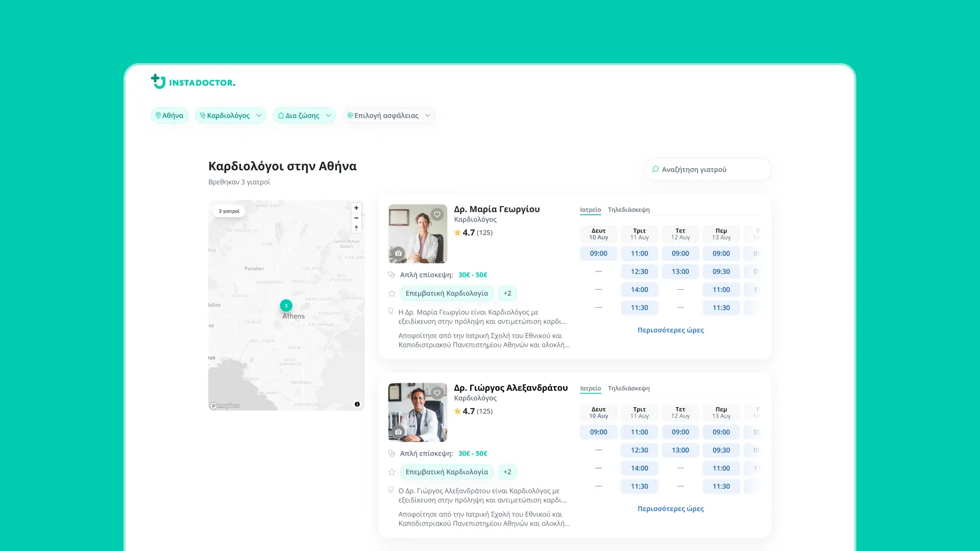Open photo gallery of Dr. Γιώργος Αλεξανδράτου
The height and width of the screenshot is (551, 980).
399,432
